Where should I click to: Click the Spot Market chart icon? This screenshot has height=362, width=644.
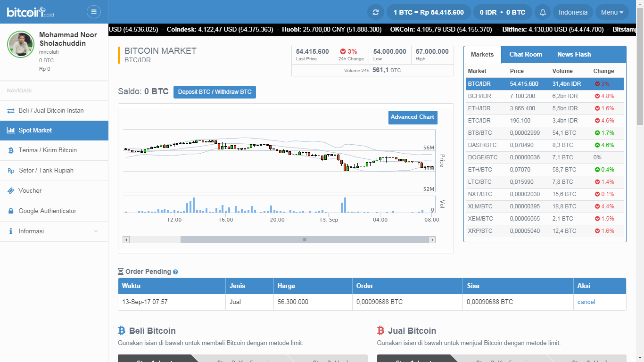tap(10, 131)
